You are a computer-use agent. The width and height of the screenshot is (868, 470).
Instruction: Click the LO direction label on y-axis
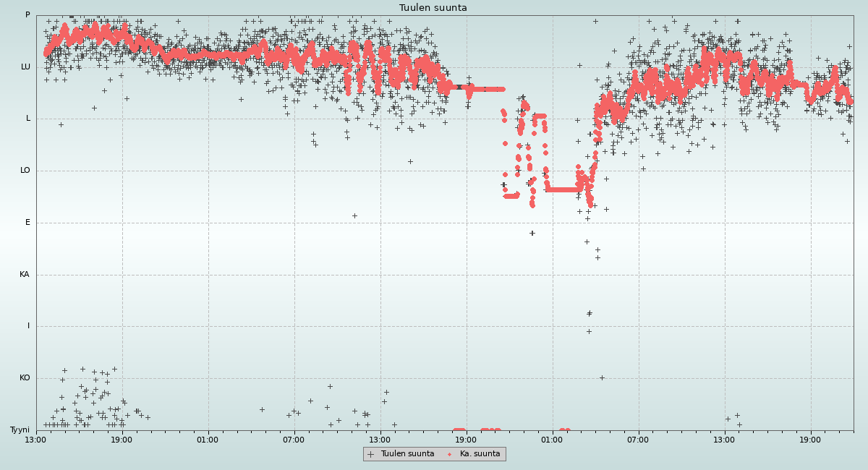25,171
